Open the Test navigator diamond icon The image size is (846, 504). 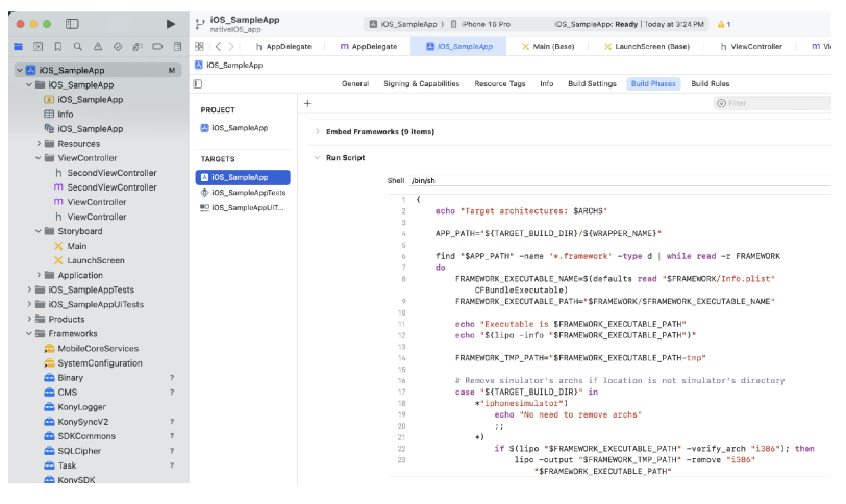118,46
